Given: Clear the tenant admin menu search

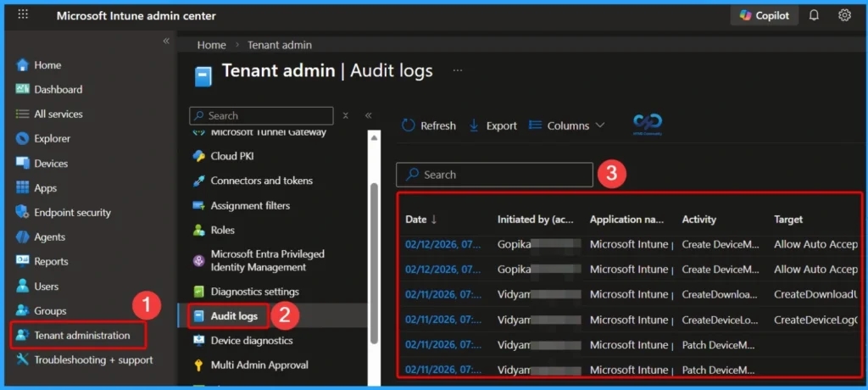Looking at the screenshot, I should click(346, 116).
